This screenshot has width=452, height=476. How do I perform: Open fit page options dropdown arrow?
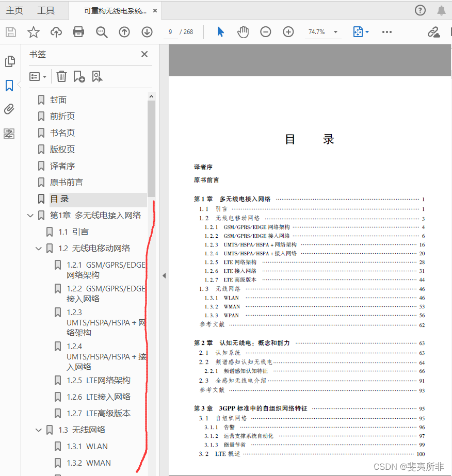[367, 32]
